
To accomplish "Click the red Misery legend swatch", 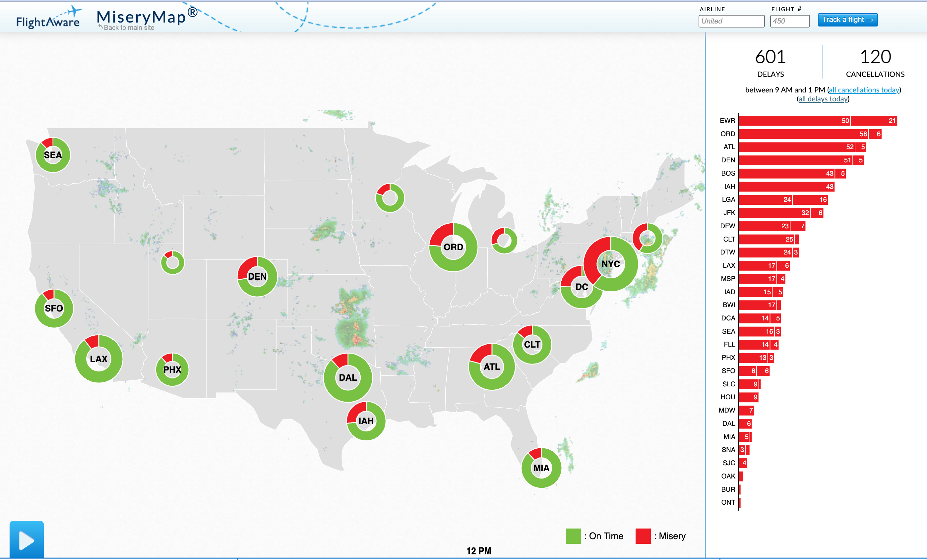I will coord(643,536).
